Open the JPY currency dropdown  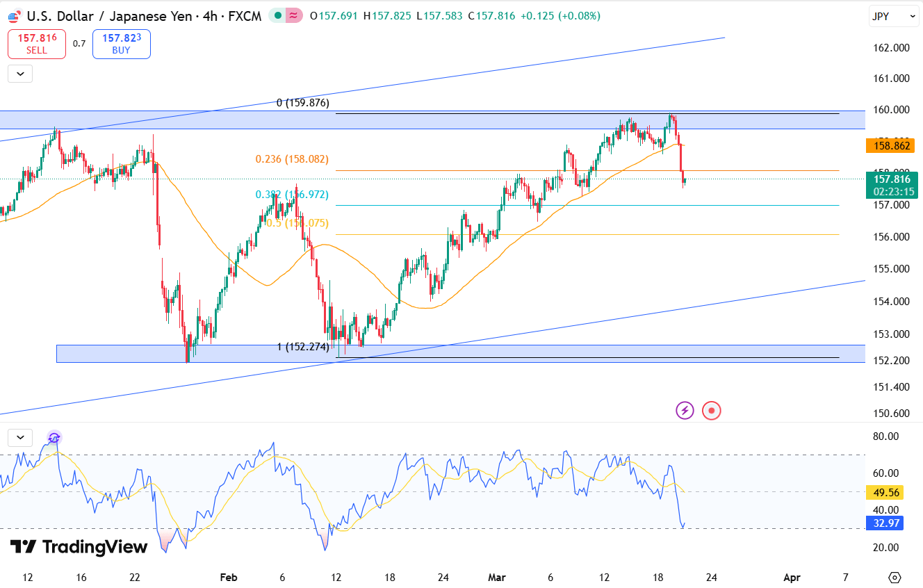click(x=893, y=16)
